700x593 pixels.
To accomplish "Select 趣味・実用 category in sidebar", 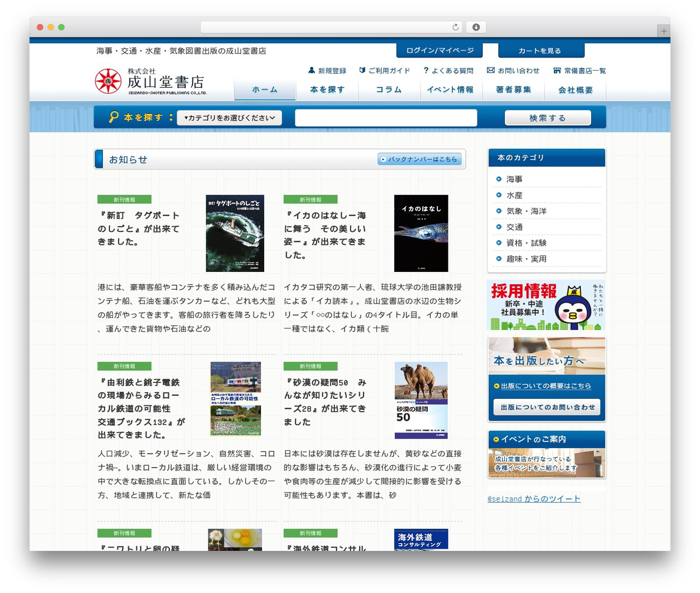I will pyautogui.click(x=526, y=259).
